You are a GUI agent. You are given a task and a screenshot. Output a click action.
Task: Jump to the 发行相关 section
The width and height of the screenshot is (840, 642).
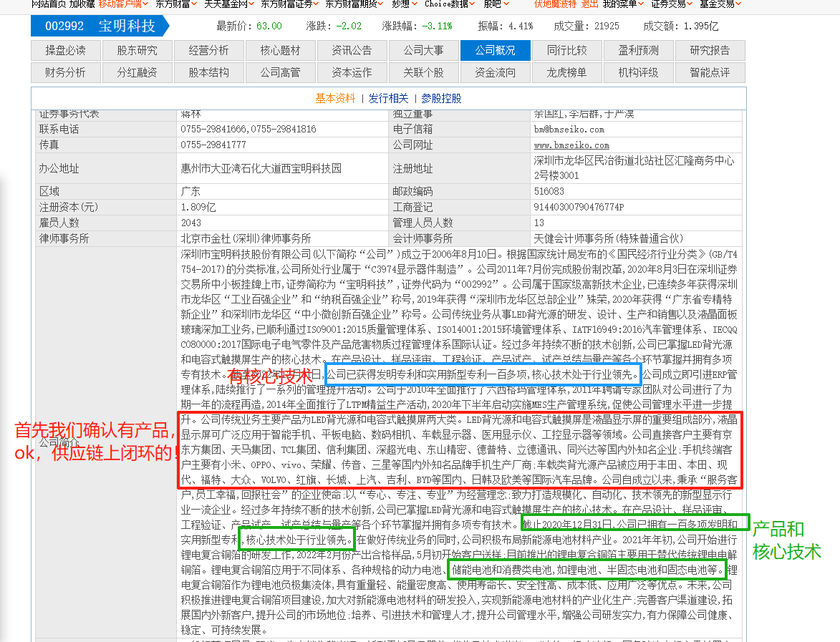(388, 99)
